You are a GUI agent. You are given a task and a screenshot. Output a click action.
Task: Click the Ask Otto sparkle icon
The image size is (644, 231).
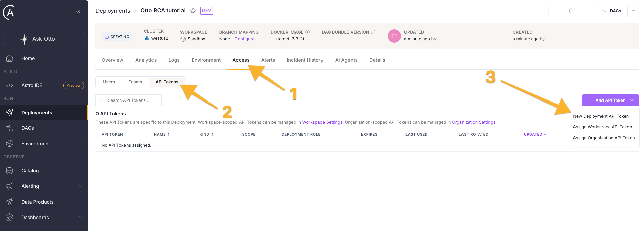tap(24, 39)
